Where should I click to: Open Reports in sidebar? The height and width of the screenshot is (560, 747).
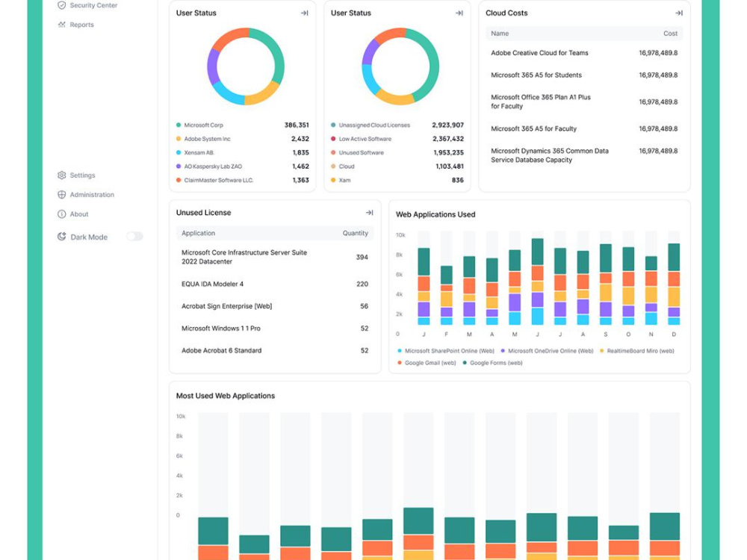(x=75, y=25)
